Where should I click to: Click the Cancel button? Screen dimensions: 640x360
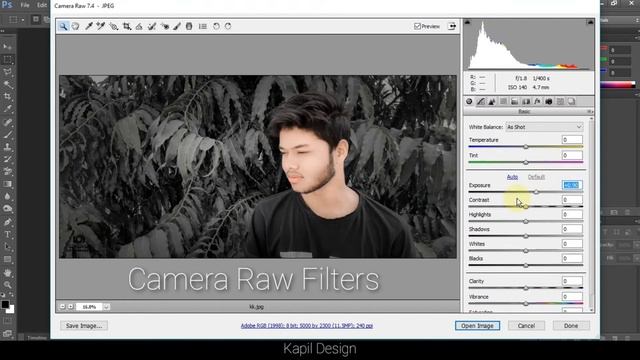click(526, 326)
